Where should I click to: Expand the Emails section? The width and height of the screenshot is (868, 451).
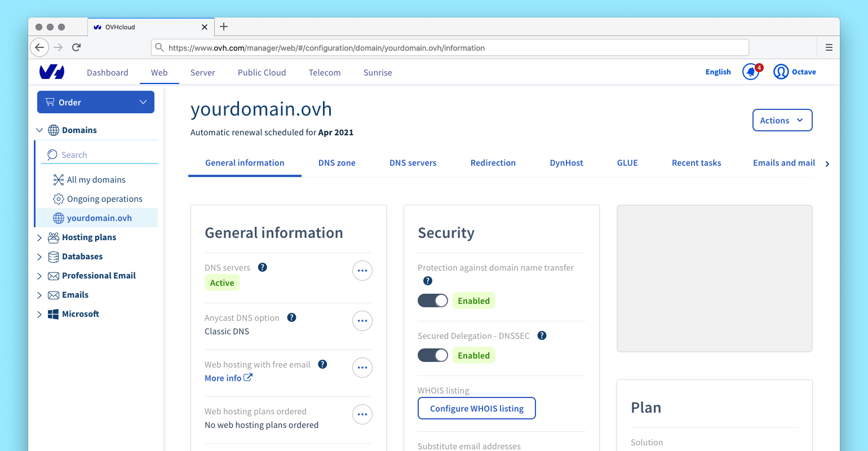pyautogui.click(x=39, y=295)
